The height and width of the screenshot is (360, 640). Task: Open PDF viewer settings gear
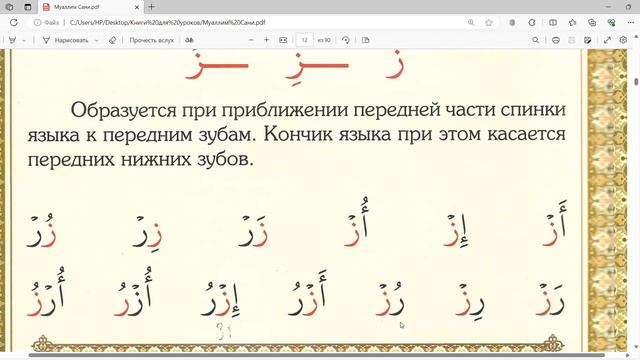point(623,40)
